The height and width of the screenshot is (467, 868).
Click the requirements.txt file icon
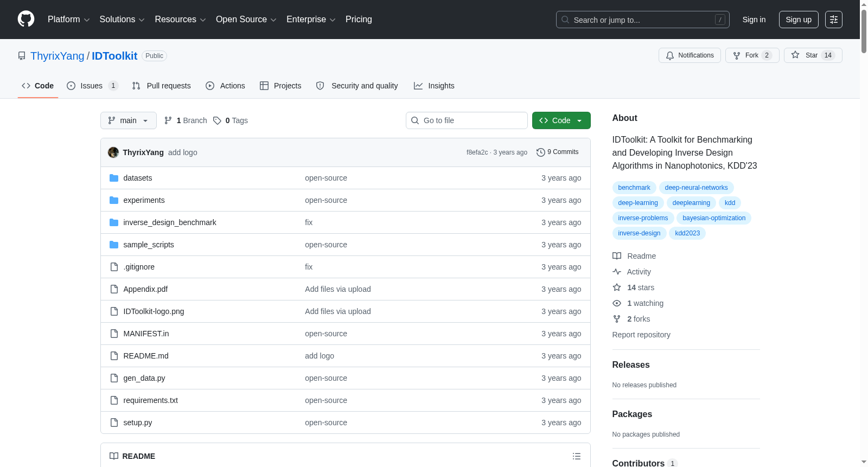114,400
